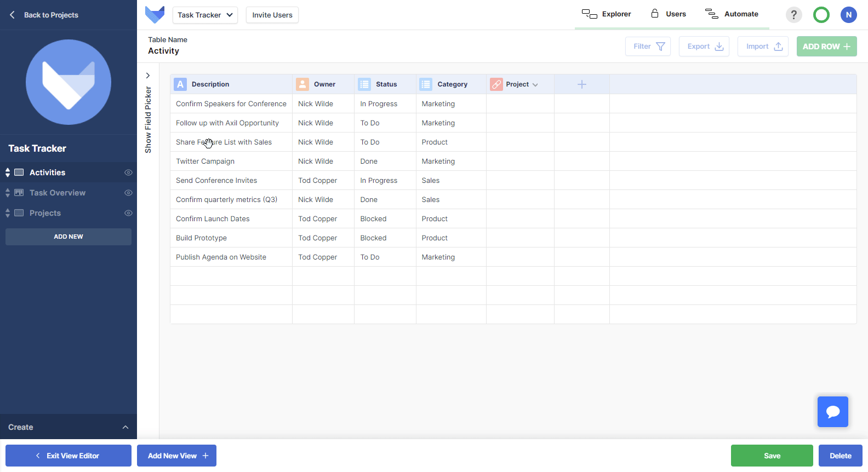Click the Activities view table icon
This screenshot has width=868, height=472.
19,172
